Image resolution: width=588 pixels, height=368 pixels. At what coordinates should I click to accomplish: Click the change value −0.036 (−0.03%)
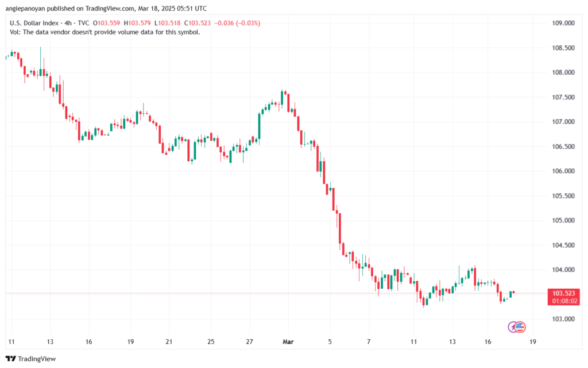pos(237,23)
